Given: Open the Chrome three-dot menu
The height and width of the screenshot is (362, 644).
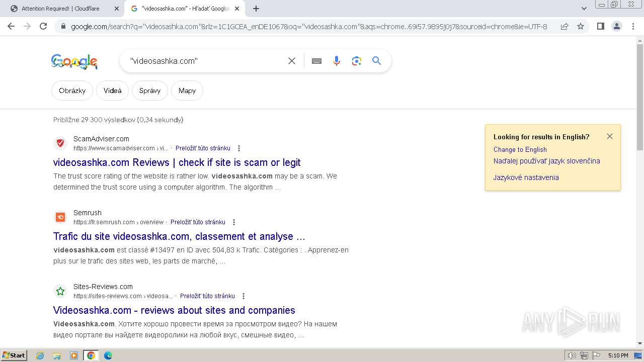Looking at the screenshot, I should (x=633, y=26).
